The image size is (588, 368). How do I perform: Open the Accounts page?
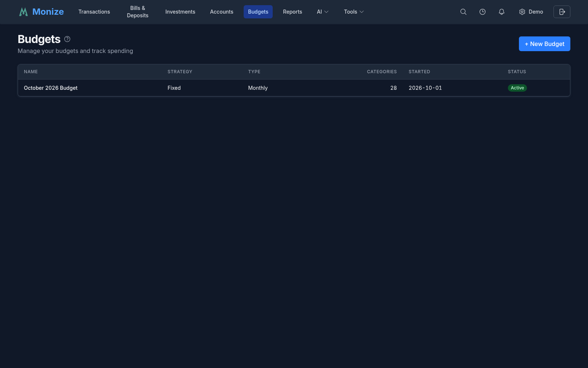point(222,12)
